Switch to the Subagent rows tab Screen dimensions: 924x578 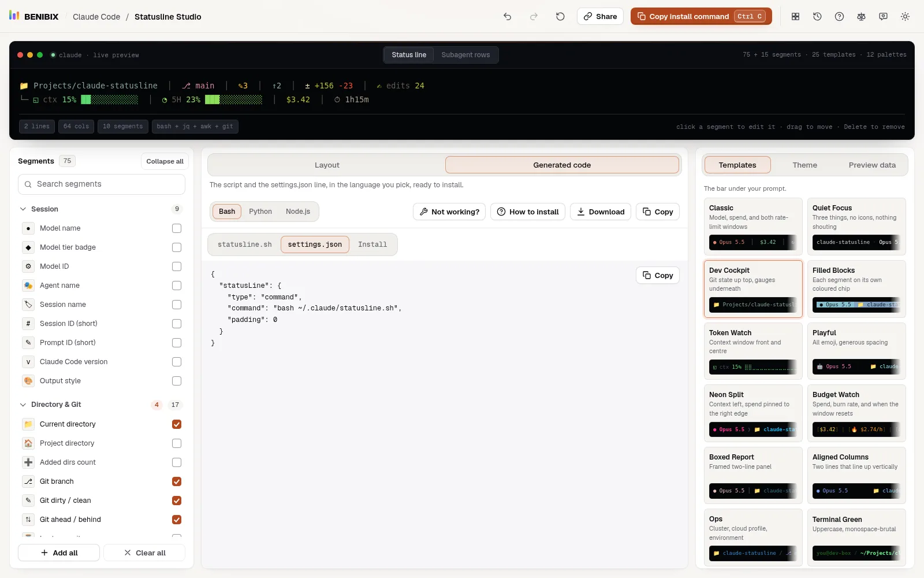[x=465, y=55]
